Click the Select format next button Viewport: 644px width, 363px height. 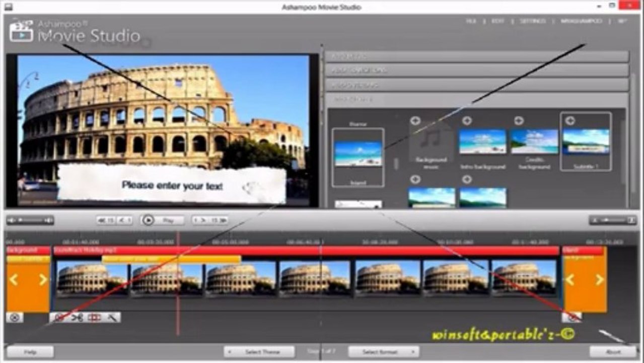(384, 351)
